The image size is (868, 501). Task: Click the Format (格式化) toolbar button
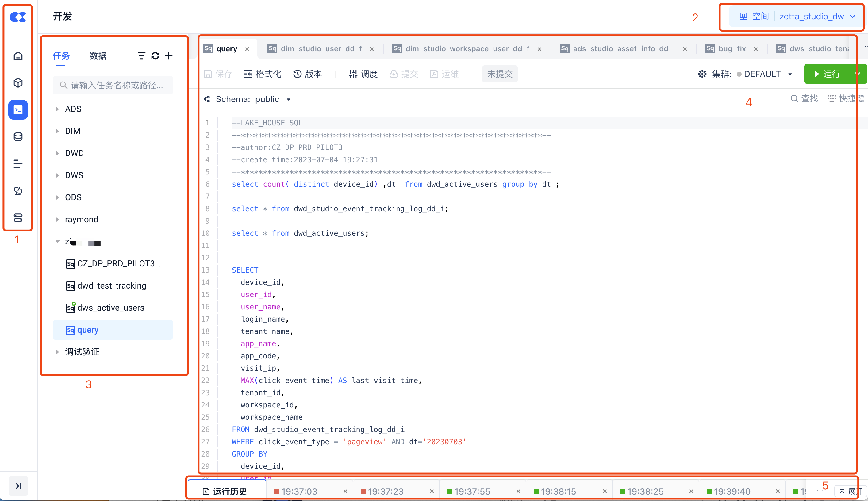(263, 74)
